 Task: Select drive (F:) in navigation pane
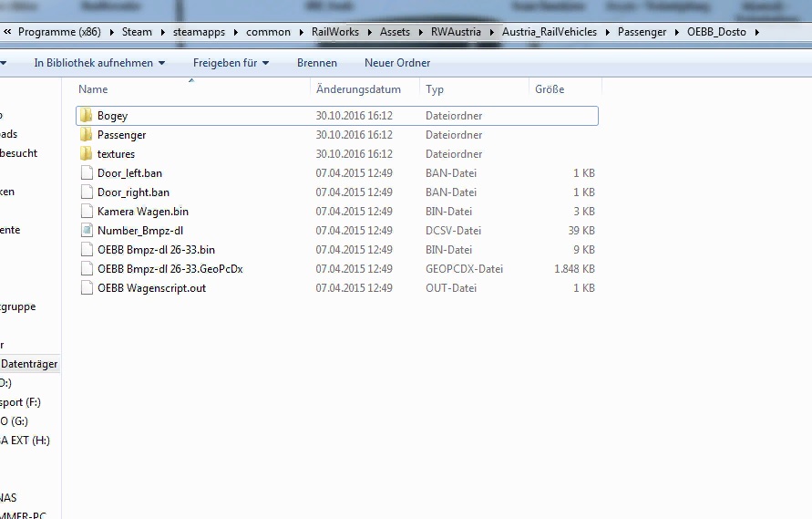click(x=20, y=402)
